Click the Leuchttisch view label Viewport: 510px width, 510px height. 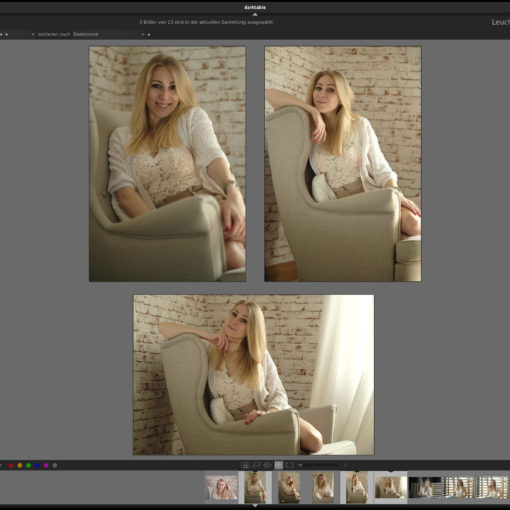point(501,22)
